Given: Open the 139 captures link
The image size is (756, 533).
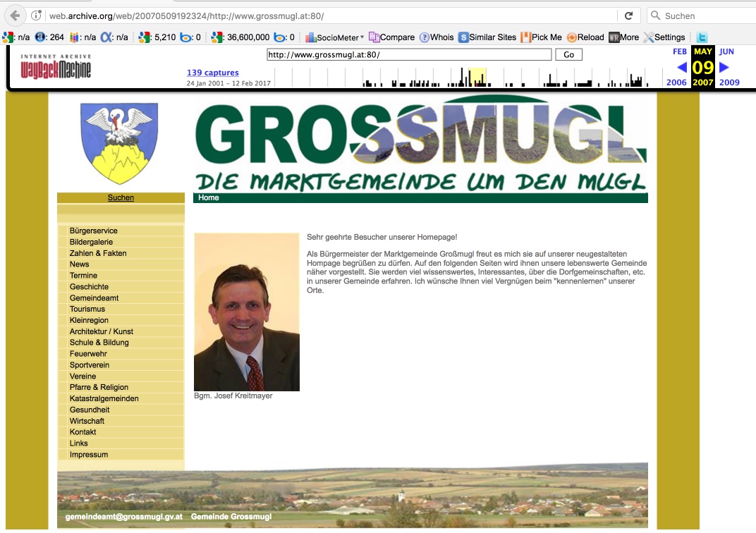Looking at the screenshot, I should point(213,73).
